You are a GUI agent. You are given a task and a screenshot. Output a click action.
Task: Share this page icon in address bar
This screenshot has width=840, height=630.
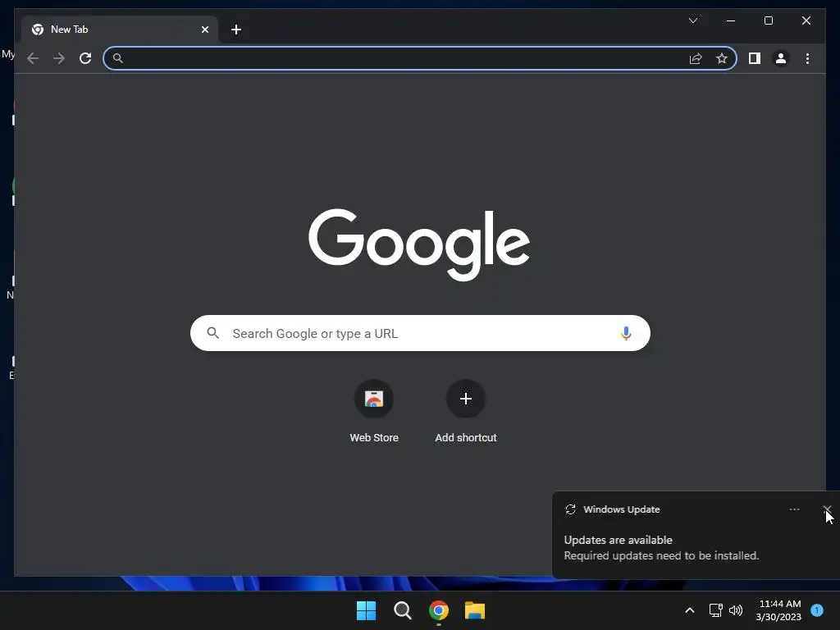[x=696, y=58]
